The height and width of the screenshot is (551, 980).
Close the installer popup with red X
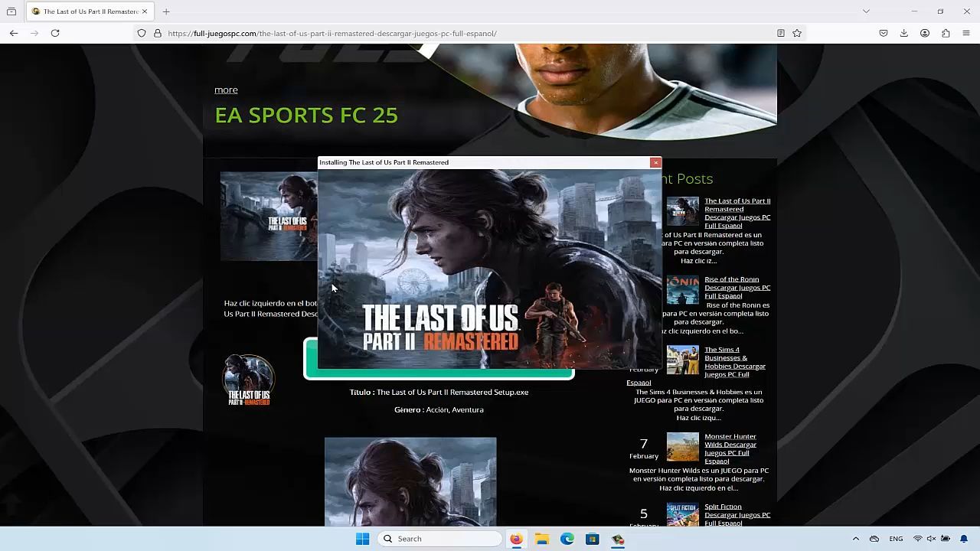(x=655, y=162)
